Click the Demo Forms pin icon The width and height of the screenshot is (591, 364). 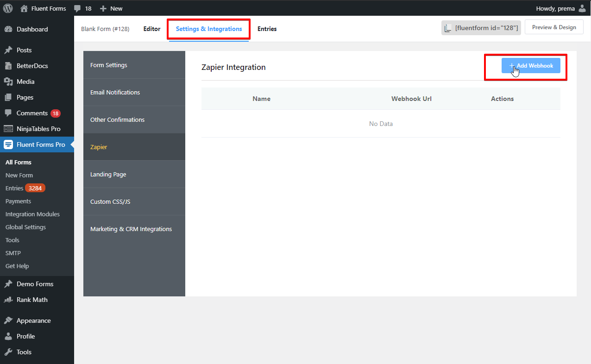tap(8, 284)
